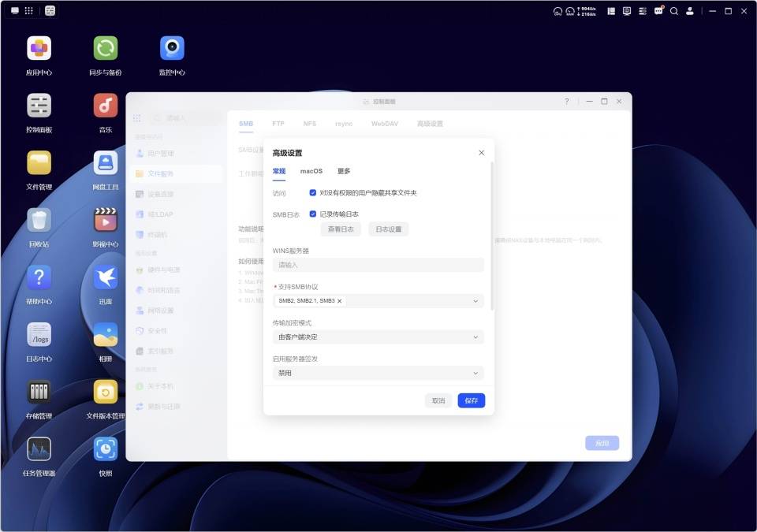Click the 应用 button in control panel window
Image resolution: width=757 pixels, height=532 pixels.
[602, 443]
